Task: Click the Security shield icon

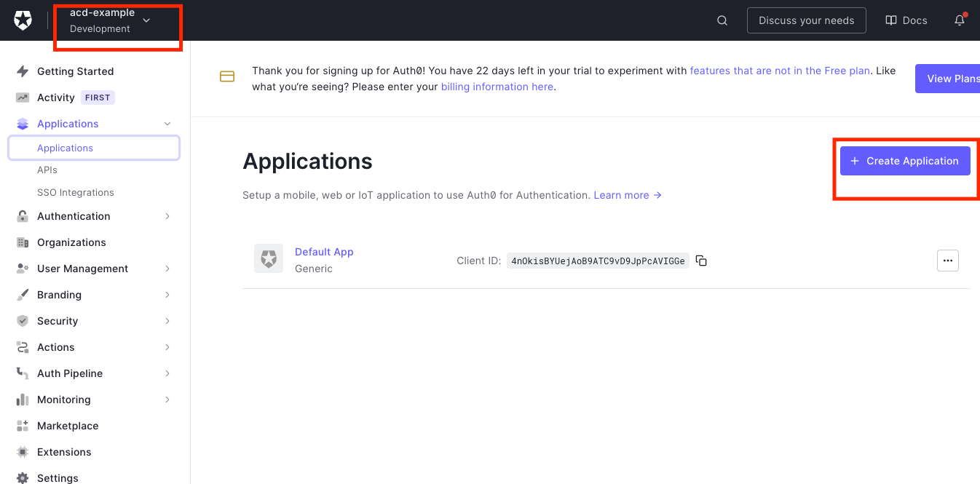Action: (23, 321)
